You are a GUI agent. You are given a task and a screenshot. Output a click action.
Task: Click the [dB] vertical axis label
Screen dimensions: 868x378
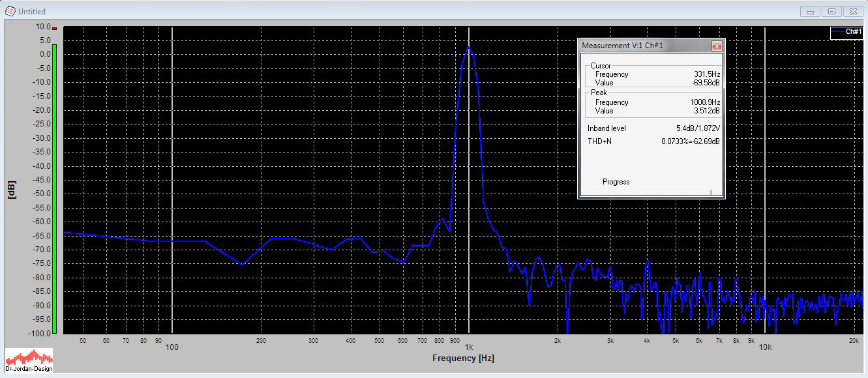[13, 189]
